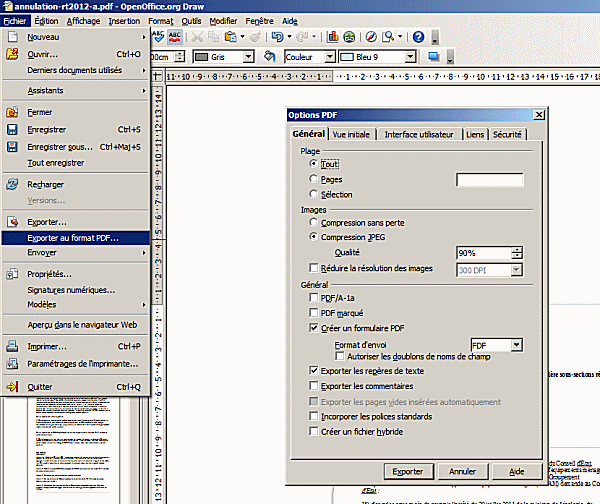Expand the Nouveau submenu
Image resolution: width=600 pixels, height=504 pixels.
coord(144,37)
